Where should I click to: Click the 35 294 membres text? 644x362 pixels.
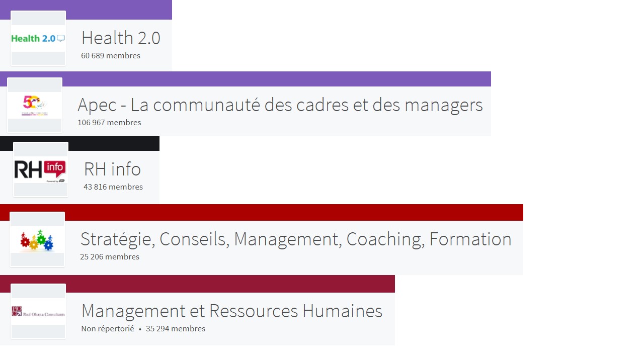pos(176,329)
